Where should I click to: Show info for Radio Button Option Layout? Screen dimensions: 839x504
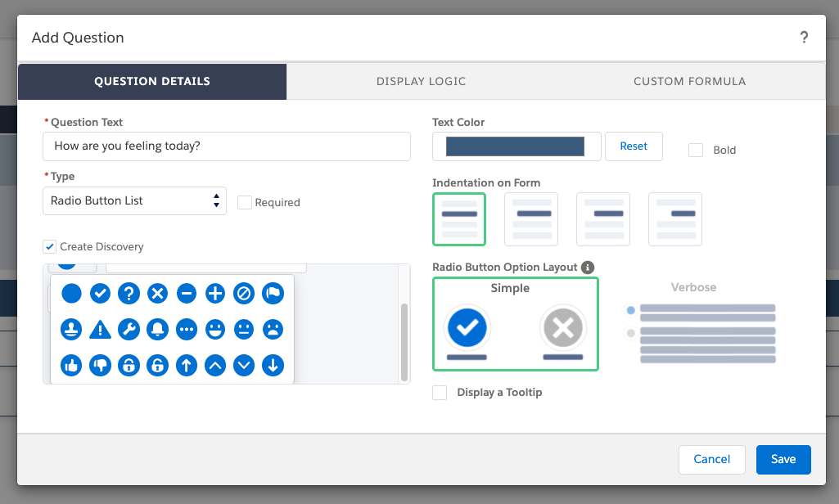(588, 267)
